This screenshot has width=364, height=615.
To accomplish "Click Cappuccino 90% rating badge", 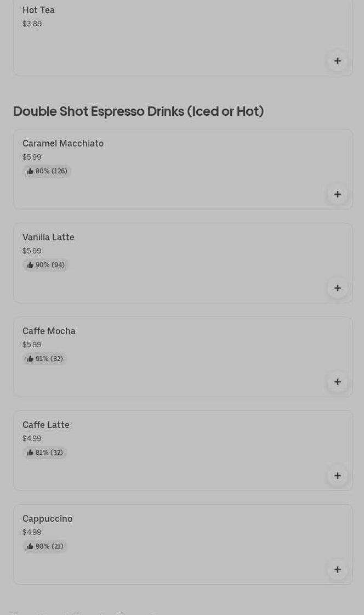I will [x=45, y=546].
